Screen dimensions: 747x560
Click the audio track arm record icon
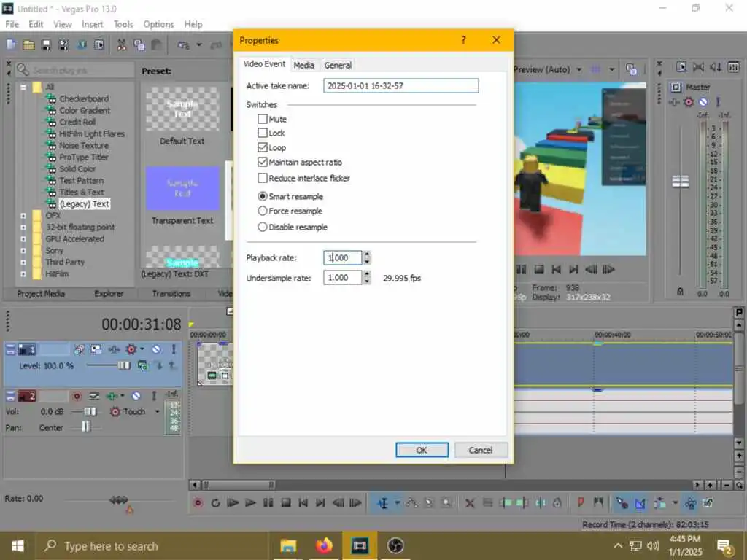click(77, 396)
